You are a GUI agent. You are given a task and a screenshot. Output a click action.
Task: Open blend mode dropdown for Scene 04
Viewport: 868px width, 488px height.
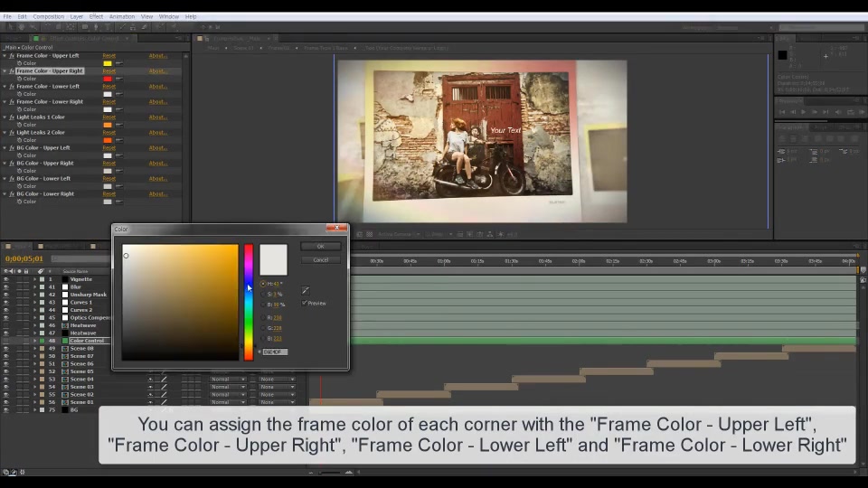click(228, 380)
